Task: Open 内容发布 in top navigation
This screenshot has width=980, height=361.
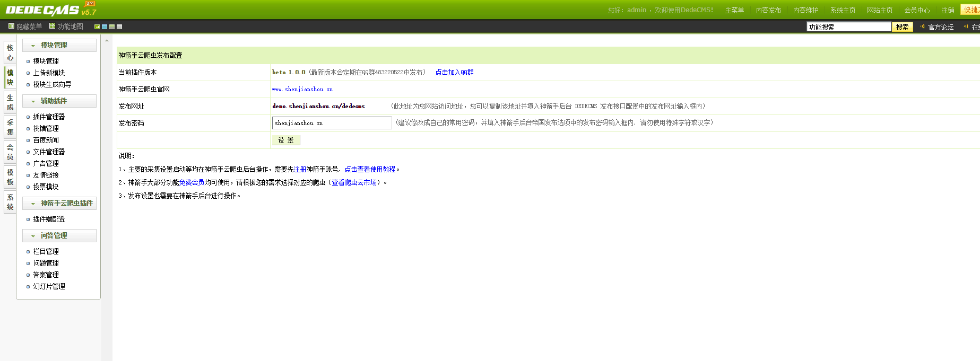Action: tap(768, 10)
